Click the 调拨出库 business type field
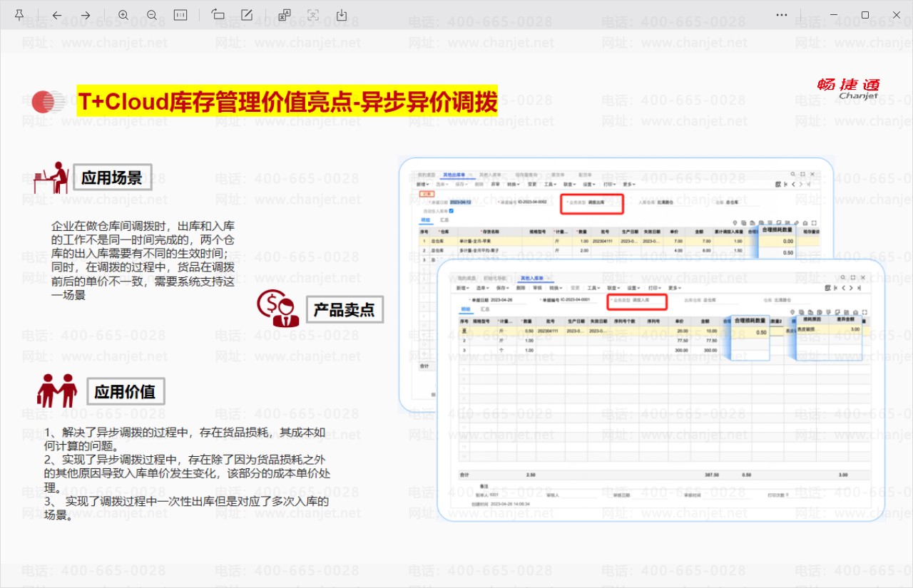 (x=591, y=204)
